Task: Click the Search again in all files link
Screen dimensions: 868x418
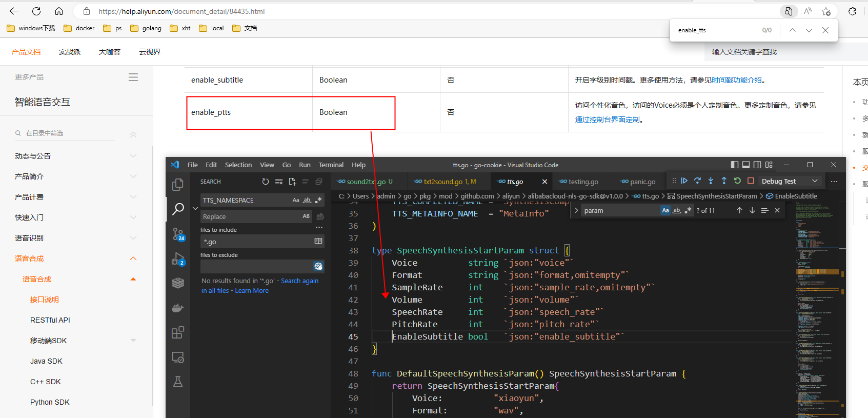Action: pyautogui.click(x=299, y=281)
